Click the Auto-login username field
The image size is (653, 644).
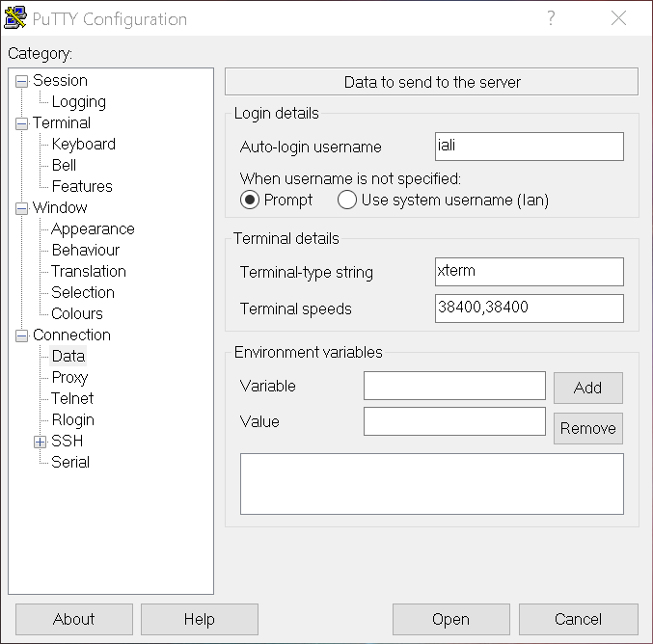pos(530,147)
